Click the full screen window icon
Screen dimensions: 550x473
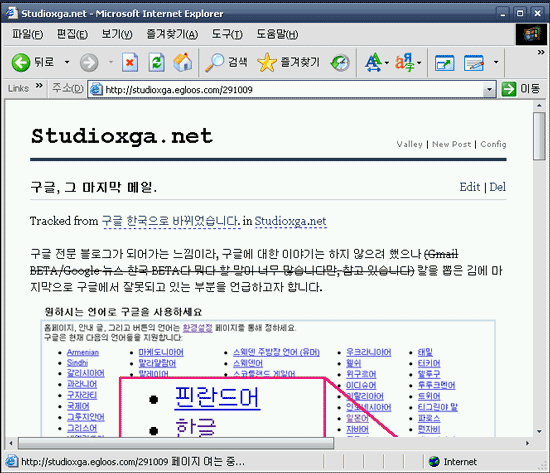pyautogui.click(x=444, y=63)
